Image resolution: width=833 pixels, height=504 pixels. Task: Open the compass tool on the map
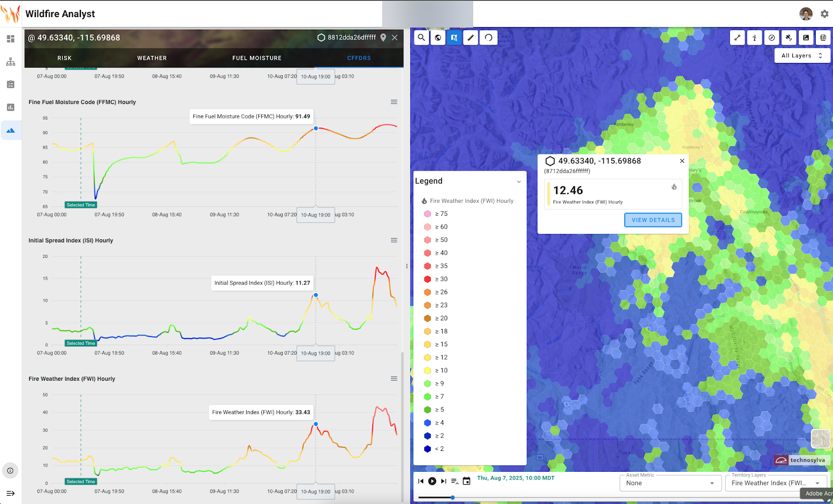point(772,37)
